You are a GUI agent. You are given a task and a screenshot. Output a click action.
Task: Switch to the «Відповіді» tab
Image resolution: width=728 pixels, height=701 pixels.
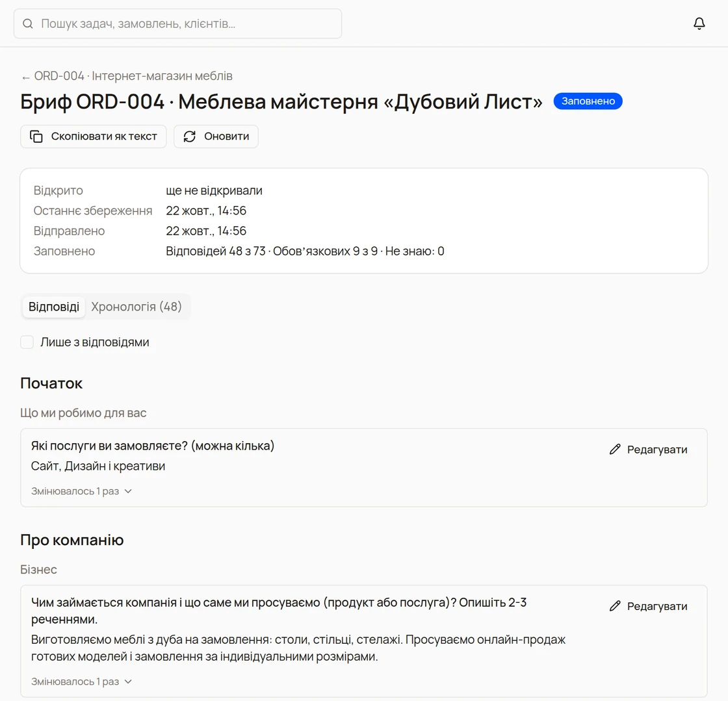point(54,307)
